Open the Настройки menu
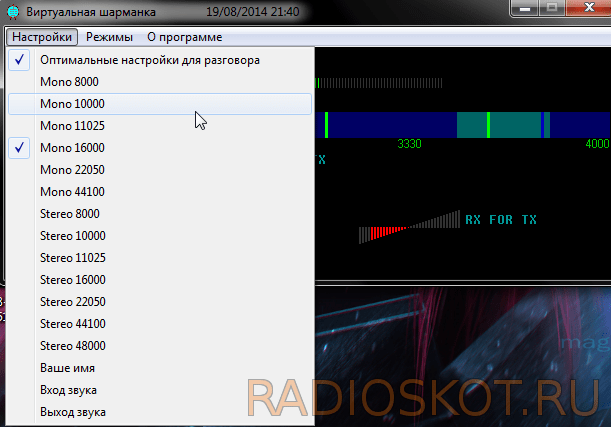This screenshot has height=427, width=611. [x=42, y=37]
